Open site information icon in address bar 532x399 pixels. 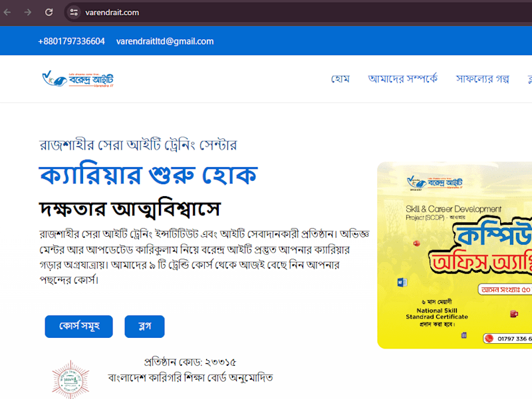tap(74, 13)
